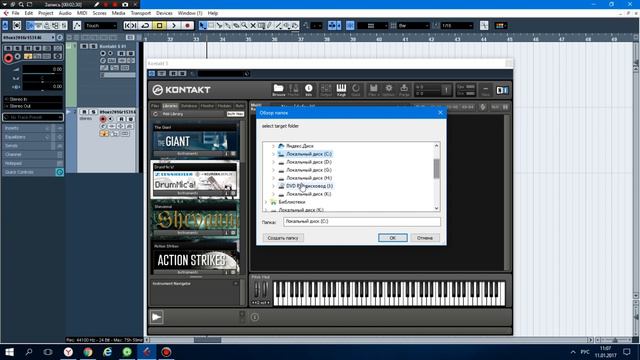Viewport: 640px width, 360px height.
Task: Click Отмена to cancel folder dialog
Action: pyautogui.click(x=425, y=238)
